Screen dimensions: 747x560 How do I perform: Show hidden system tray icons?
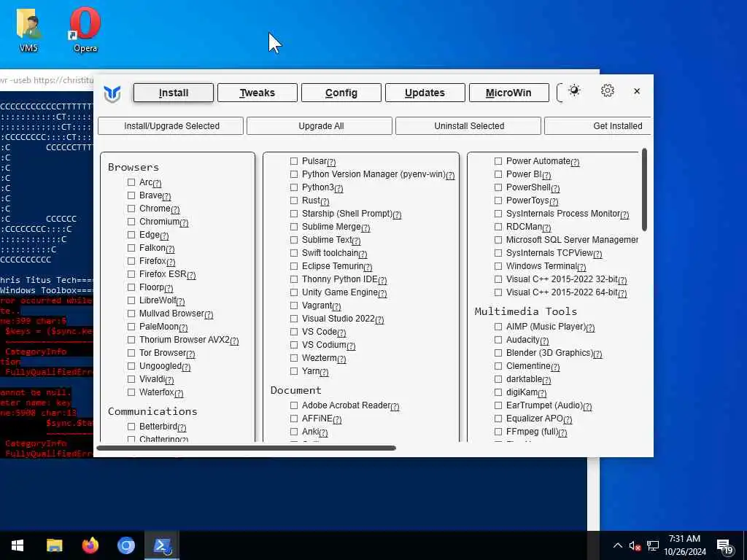pyautogui.click(x=617, y=545)
